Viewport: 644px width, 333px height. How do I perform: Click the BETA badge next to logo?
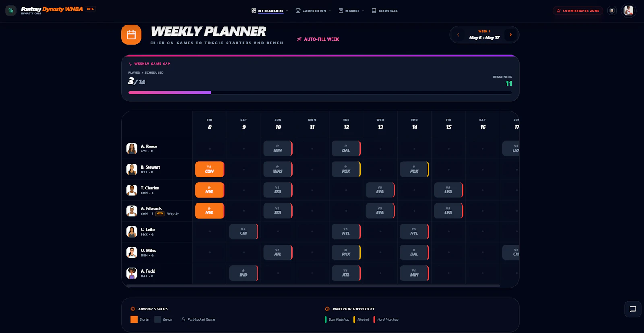(x=90, y=9)
